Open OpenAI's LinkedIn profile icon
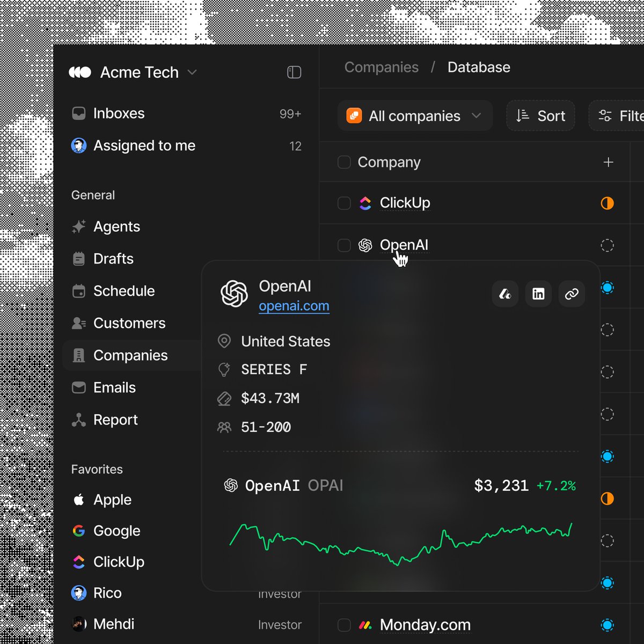The width and height of the screenshot is (644, 644). tap(538, 294)
